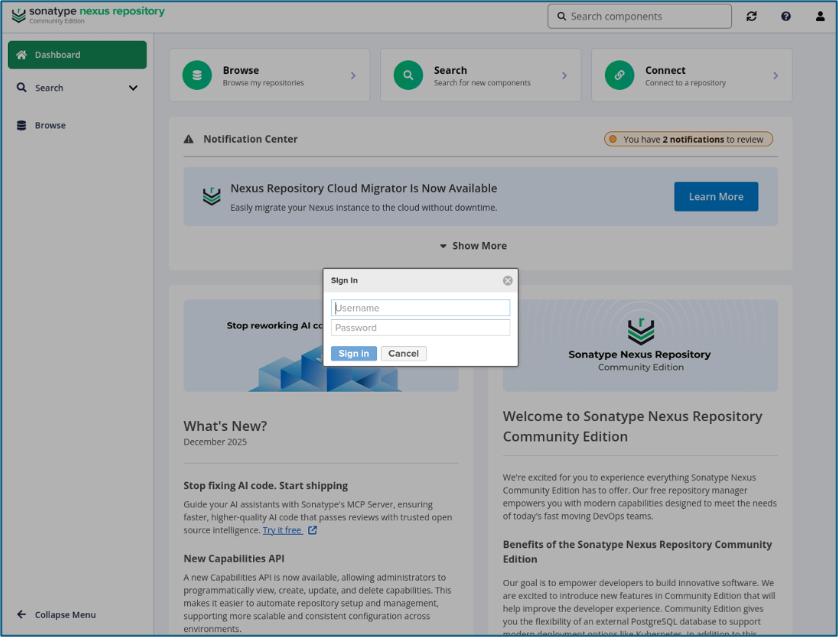Screen dimensions: 838x638
Task: Click the green Connect link icon
Action: coord(620,75)
